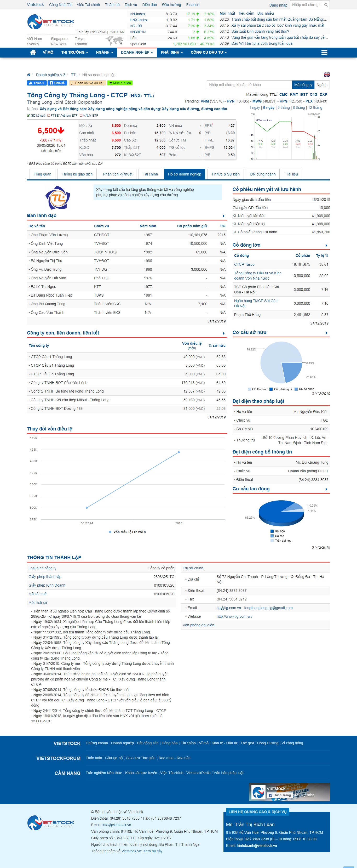Select 12 tháng chart period
The width and height of the screenshot is (357, 868).
coord(315,107)
